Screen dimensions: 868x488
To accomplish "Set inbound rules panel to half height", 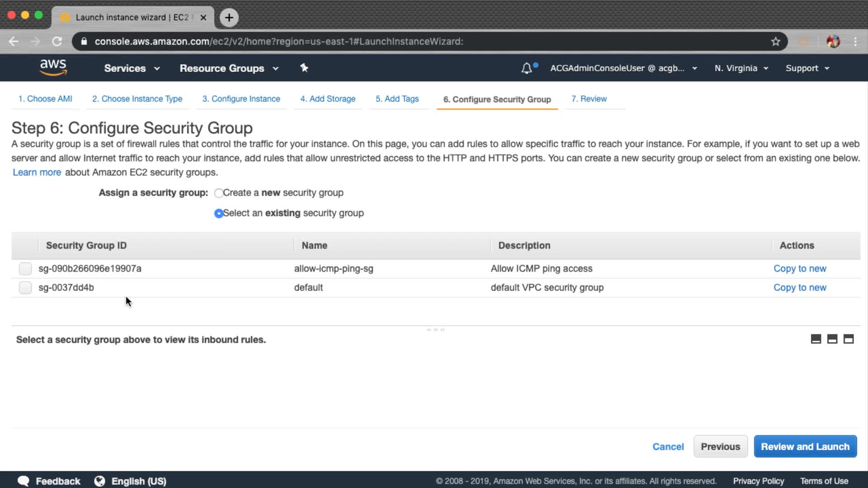I will click(832, 339).
